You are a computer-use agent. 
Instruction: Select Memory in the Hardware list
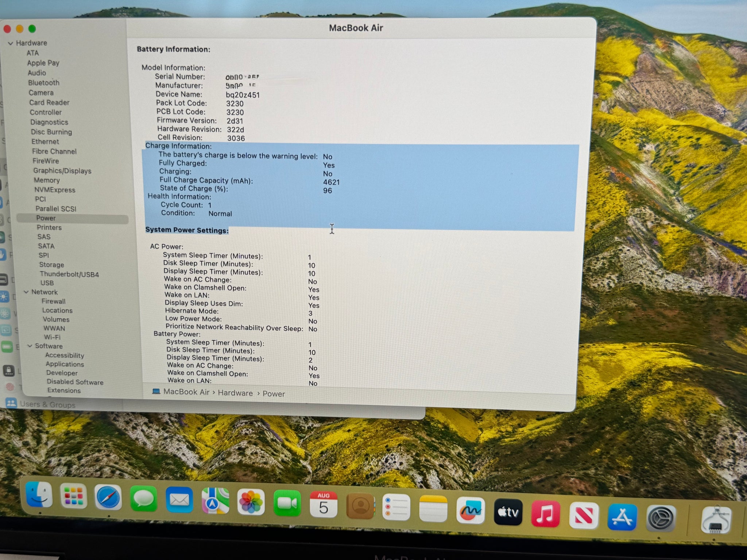pyautogui.click(x=47, y=180)
